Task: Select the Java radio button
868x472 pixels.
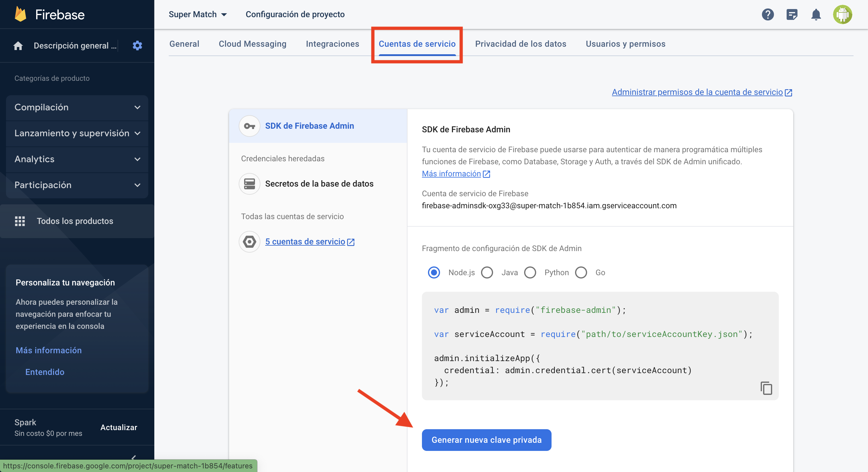Action: [487, 272]
